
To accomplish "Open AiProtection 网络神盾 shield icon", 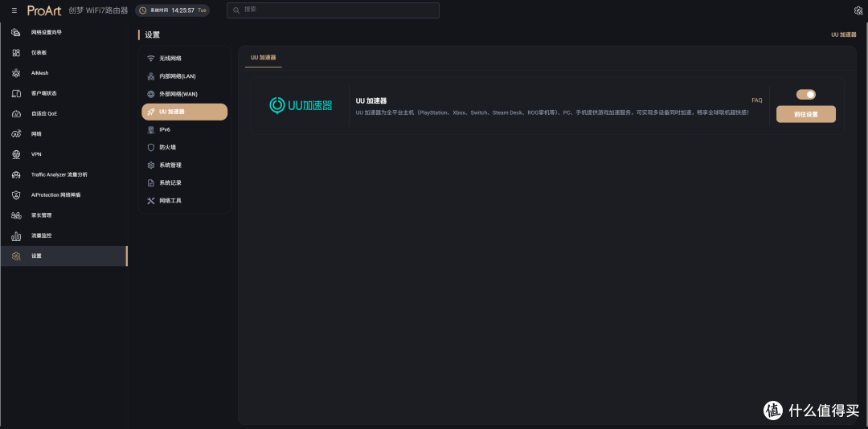I will click(x=16, y=195).
